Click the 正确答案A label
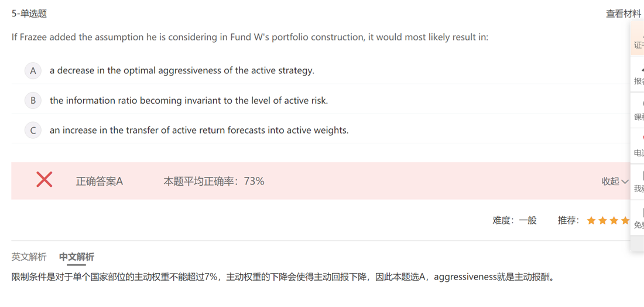This screenshot has width=644, height=307. click(x=99, y=182)
